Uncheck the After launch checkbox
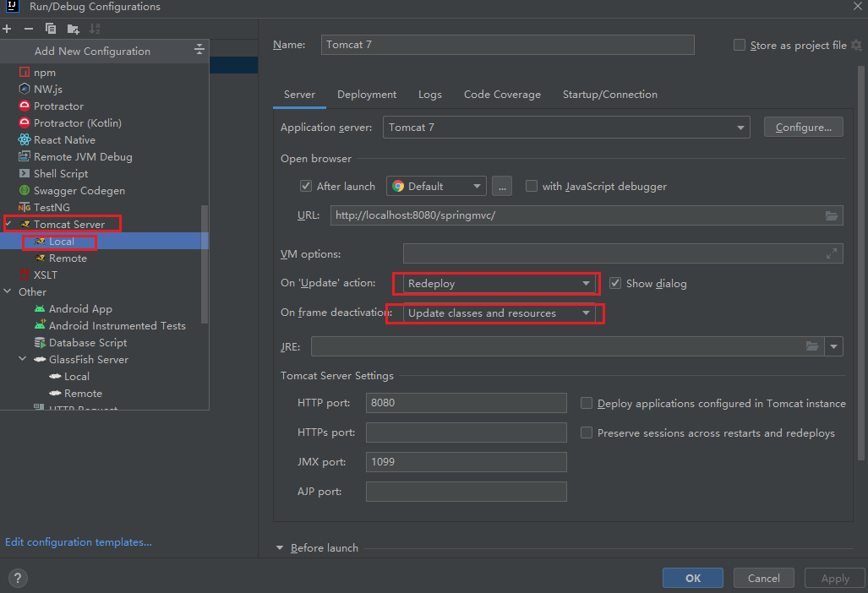Viewport: 868px width, 593px height. point(306,186)
